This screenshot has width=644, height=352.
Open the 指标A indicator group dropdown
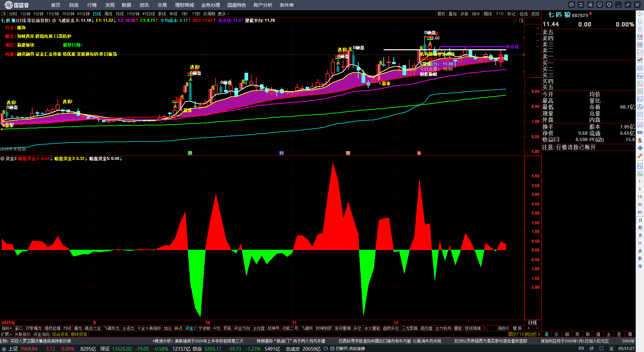(7, 328)
